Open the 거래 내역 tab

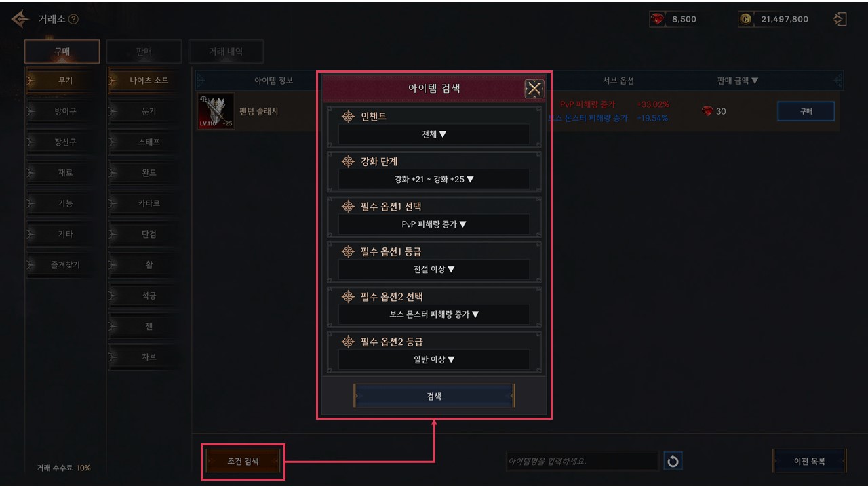click(226, 52)
